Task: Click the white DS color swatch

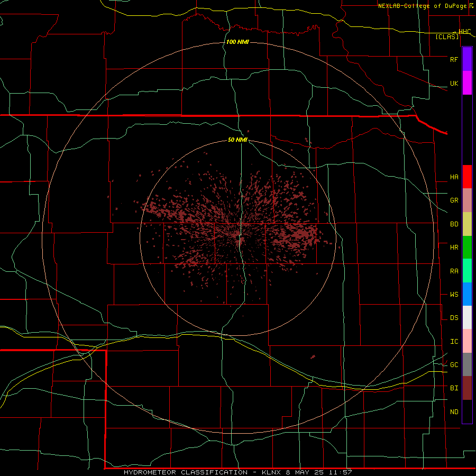Action: tap(467, 317)
